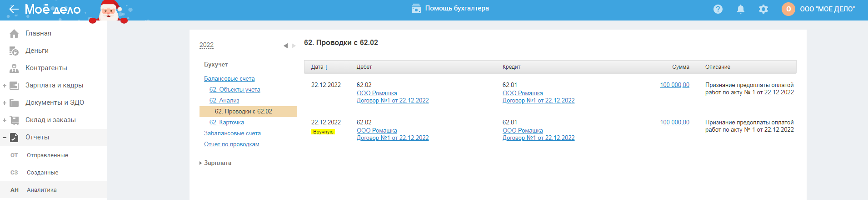The image size is (868, 200).
Task: Click the orange account avatar icon
Action: 788,9
